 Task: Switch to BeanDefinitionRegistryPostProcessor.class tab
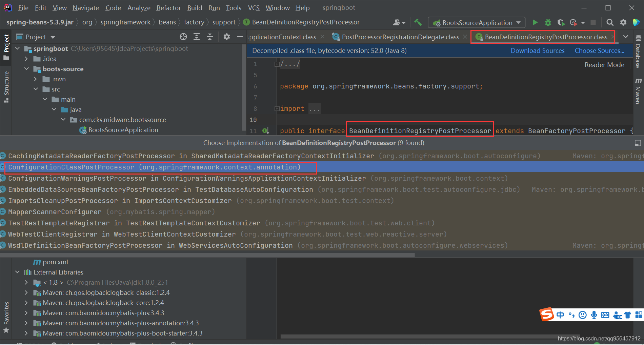[x=542, y=37]
